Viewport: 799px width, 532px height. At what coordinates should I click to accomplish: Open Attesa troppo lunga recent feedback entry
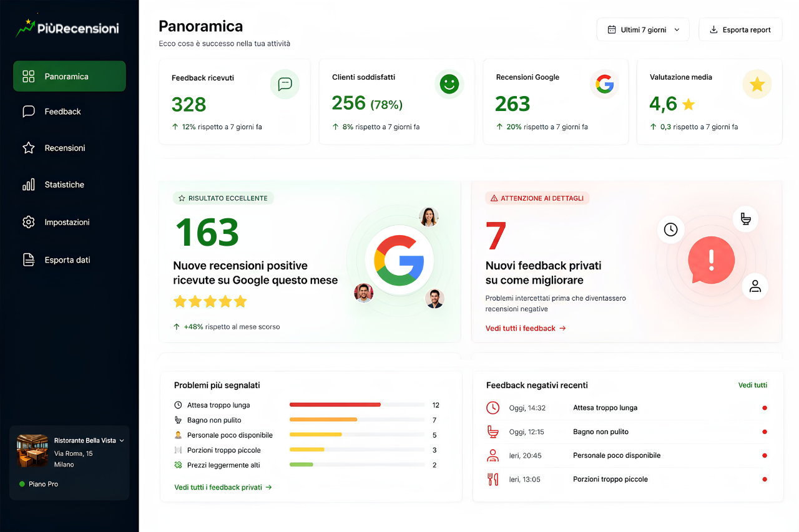(x=627, y=408)
